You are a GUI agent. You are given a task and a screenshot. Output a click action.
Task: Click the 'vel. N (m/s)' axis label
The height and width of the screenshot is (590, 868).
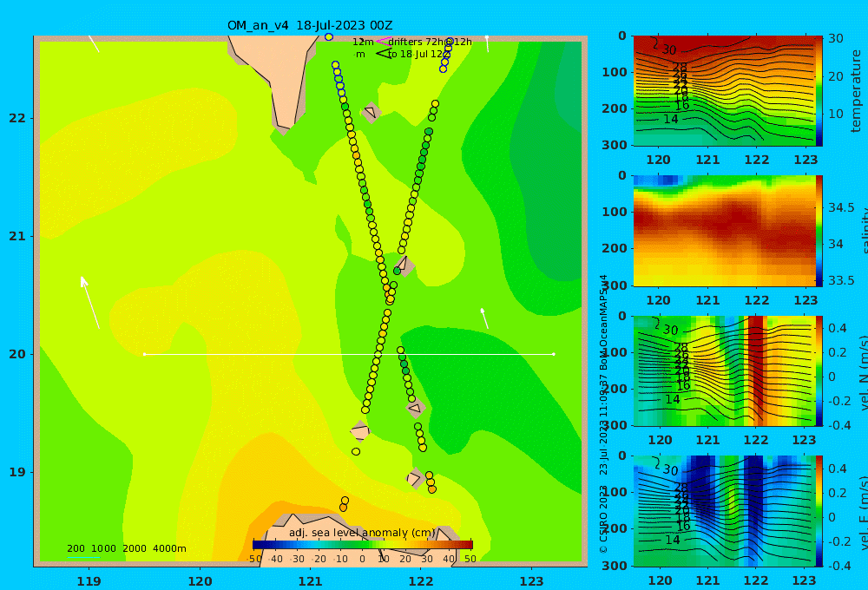864,372
